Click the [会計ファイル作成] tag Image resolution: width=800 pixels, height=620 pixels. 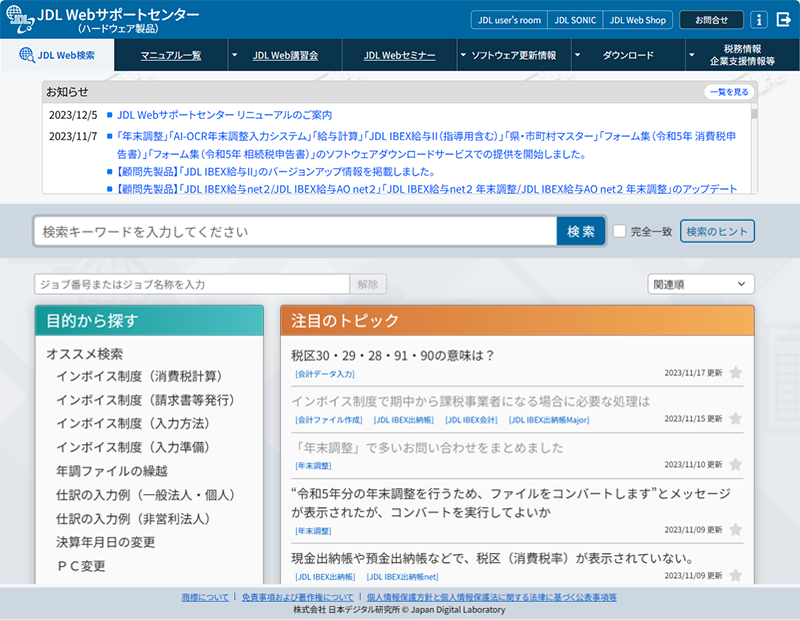click(x=329, y=420)
